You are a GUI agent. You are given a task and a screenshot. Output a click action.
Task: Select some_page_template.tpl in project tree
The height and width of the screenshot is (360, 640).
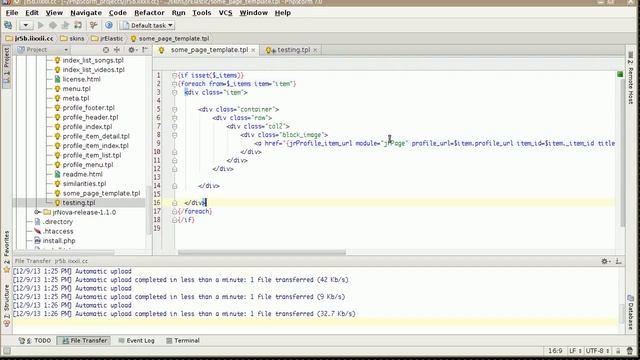[101, 193]
